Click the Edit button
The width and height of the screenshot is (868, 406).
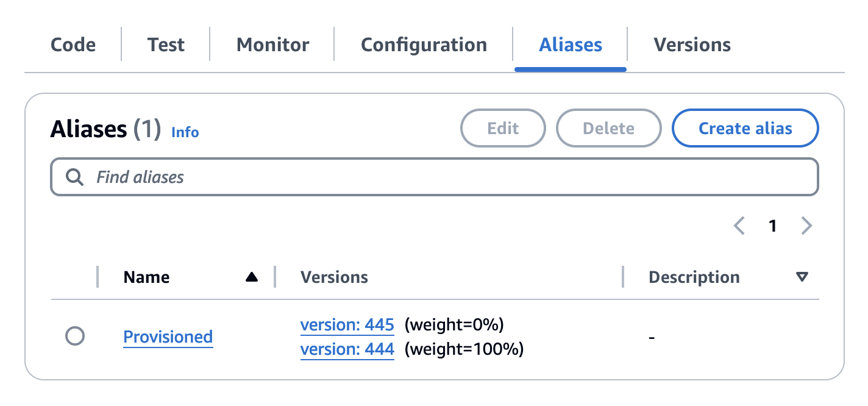point(503,128)
